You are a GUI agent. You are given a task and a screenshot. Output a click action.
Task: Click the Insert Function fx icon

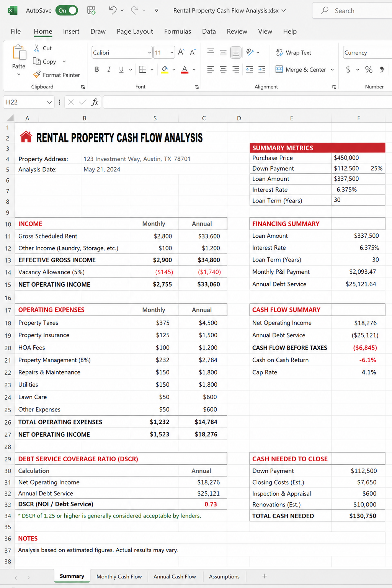point(95,102)
